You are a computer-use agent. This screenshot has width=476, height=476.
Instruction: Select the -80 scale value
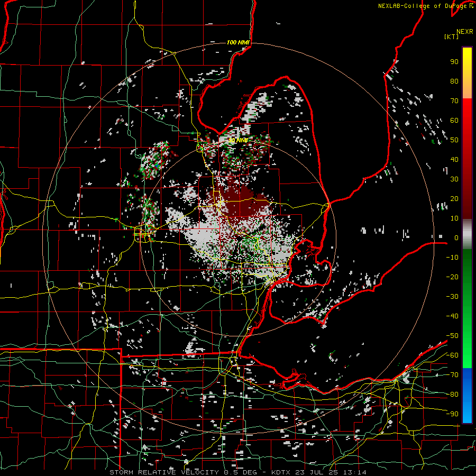[452, 395]
